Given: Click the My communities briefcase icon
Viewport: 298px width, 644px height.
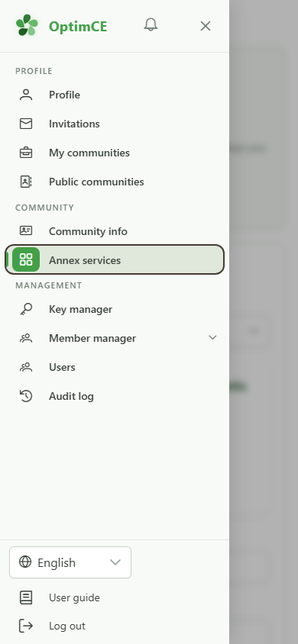Looking at the screenshot, I should [x=26, y=153].
